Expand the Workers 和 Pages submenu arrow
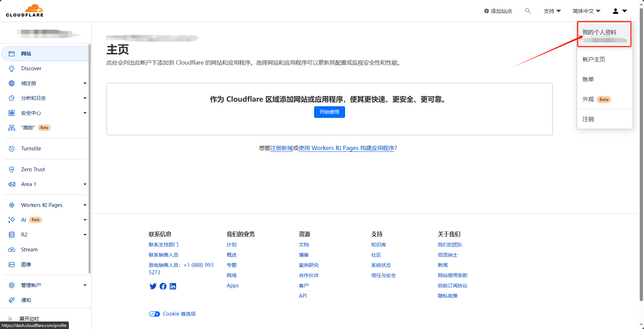This screenshot has height=329, width=644. 85,205
